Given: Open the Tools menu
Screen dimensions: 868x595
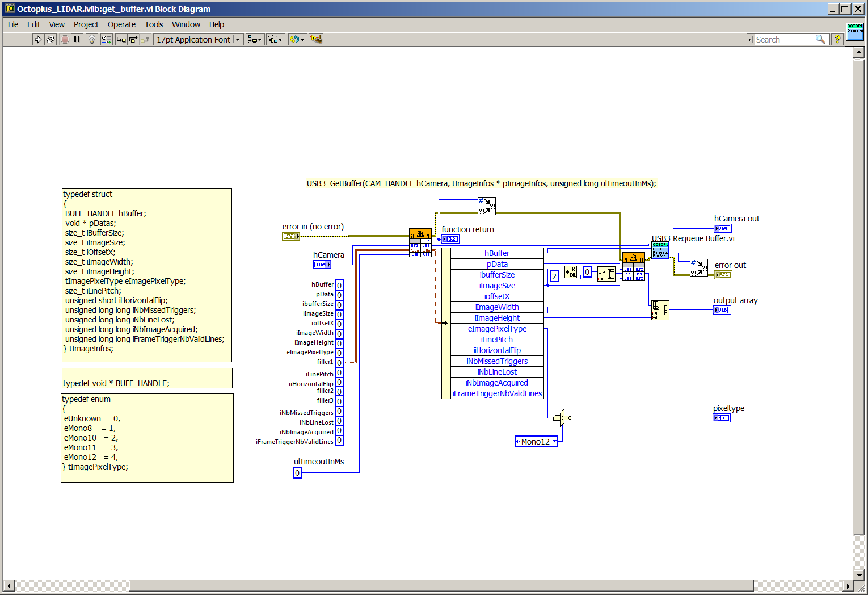Looking at the screenshot, I should [154, 24].
